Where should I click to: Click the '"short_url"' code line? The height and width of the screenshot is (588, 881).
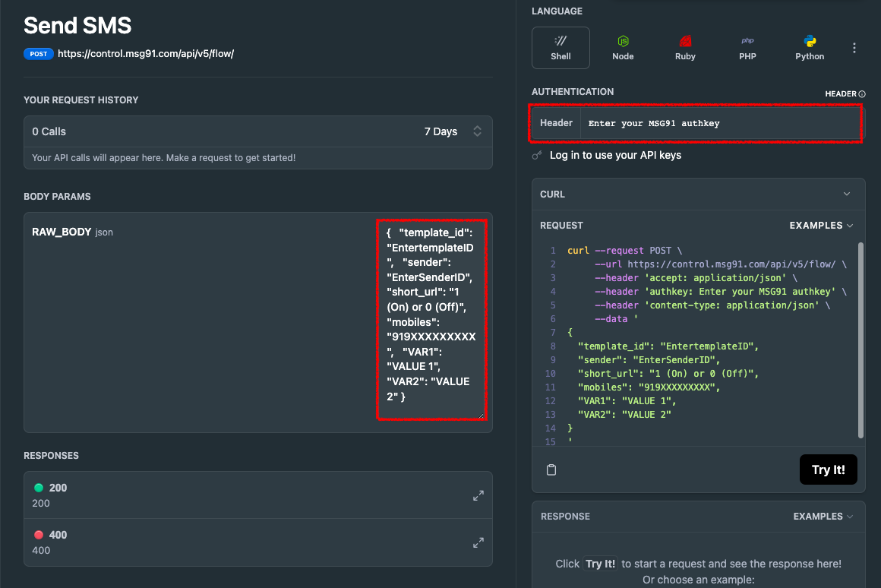(x=668, y=374)
